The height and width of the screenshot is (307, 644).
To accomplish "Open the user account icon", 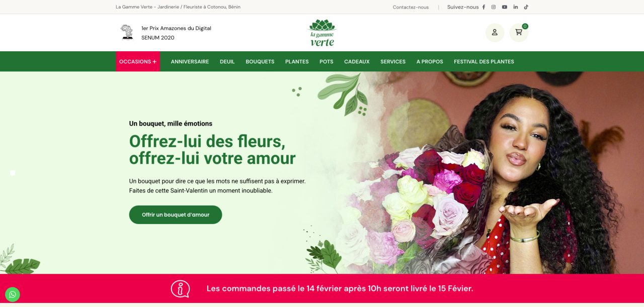I will [495, 32].
